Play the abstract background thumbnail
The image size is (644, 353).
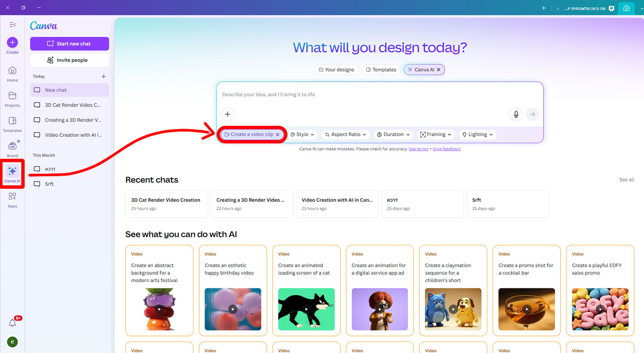click(x=159, y=309)
